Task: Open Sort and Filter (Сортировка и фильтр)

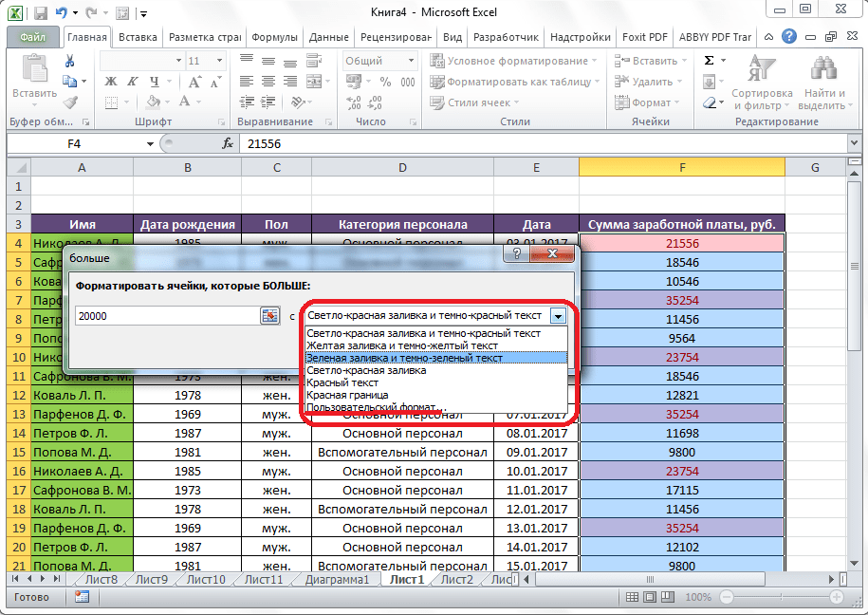Action: tap(762, 84)
